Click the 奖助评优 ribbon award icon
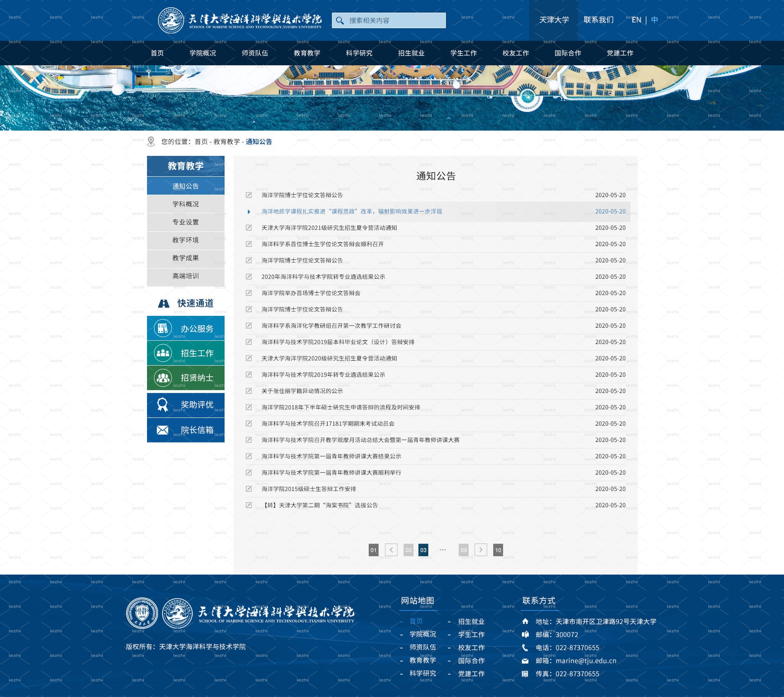The height and width of the screenshot is (697, 784). (163, 404)
